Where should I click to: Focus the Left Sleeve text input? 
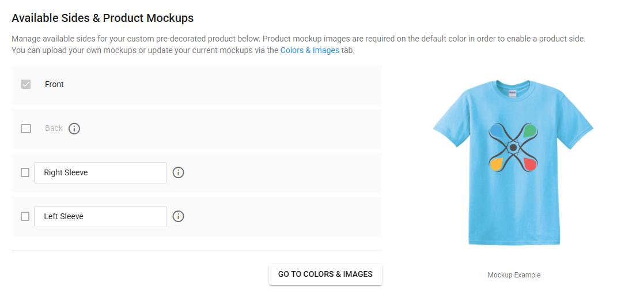click(100, 216)
